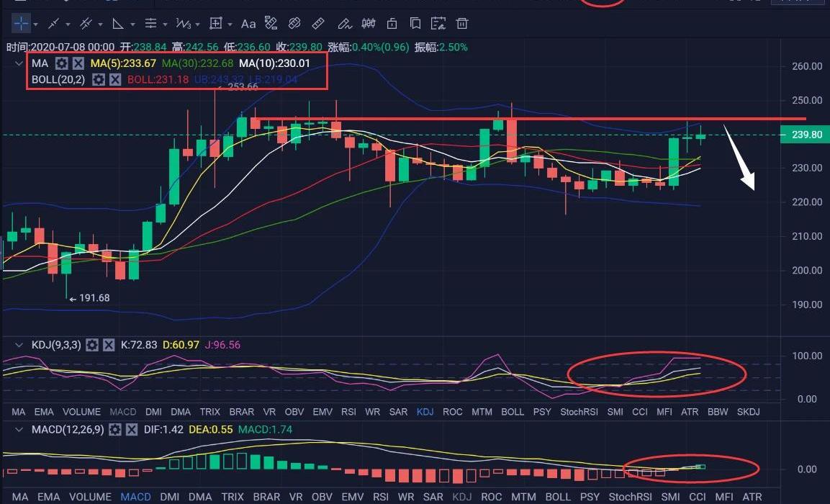Select the ruler measure tool

point(319,24)
